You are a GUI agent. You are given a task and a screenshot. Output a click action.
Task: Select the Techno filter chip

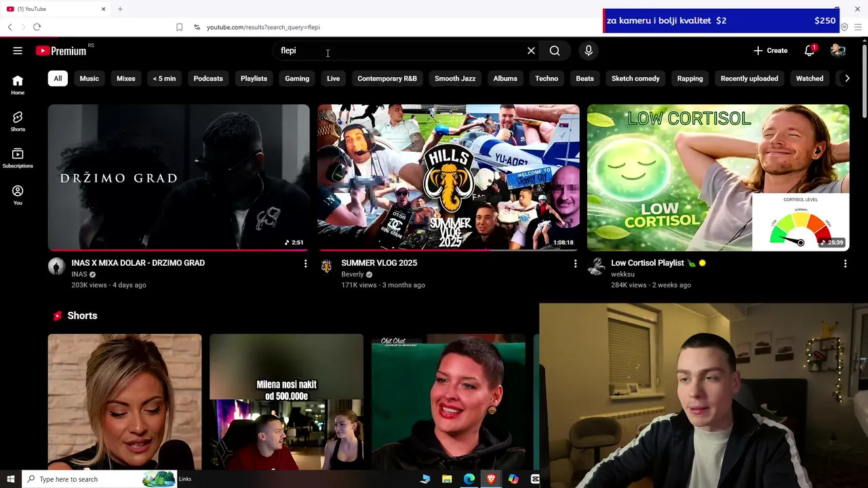(x=547, y=79)
